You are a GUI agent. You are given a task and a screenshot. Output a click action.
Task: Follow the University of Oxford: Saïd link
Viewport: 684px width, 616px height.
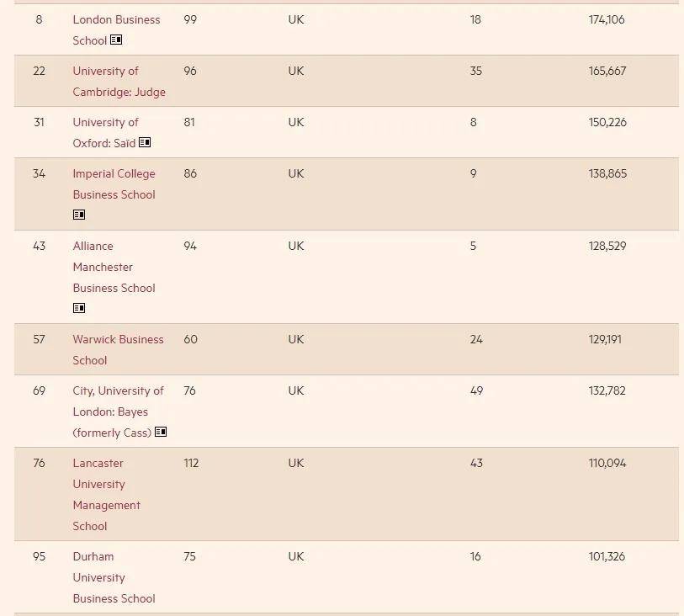[105, 132]
